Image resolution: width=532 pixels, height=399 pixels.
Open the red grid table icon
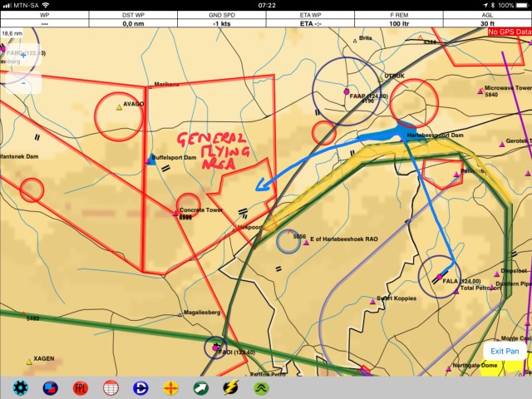point(111,388)
